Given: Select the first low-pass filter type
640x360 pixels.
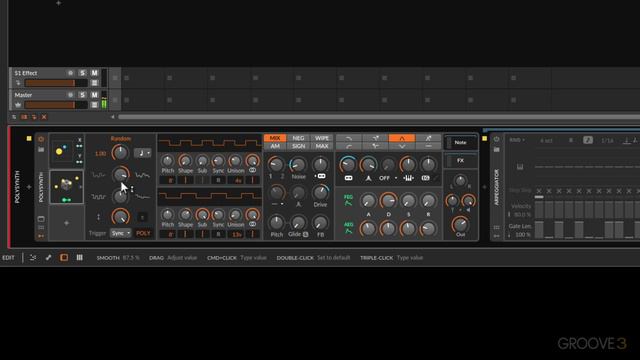Looking at the screenshot, I should [349, 138].
